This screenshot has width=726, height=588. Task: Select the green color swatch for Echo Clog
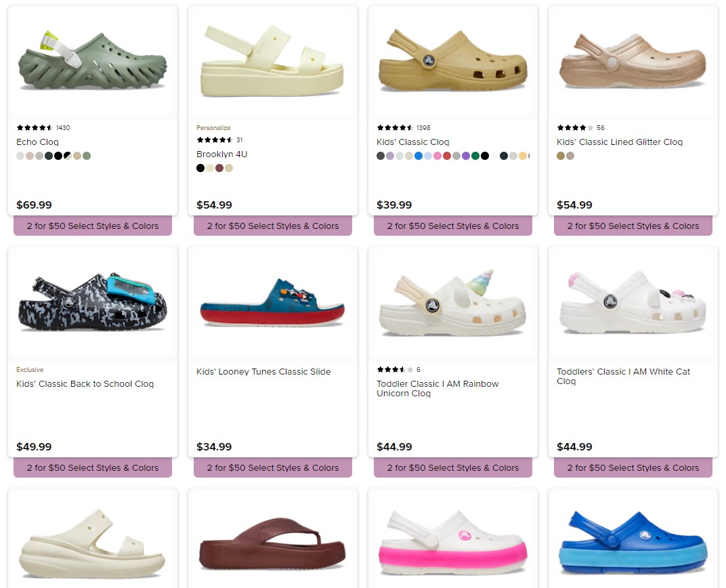87,156
